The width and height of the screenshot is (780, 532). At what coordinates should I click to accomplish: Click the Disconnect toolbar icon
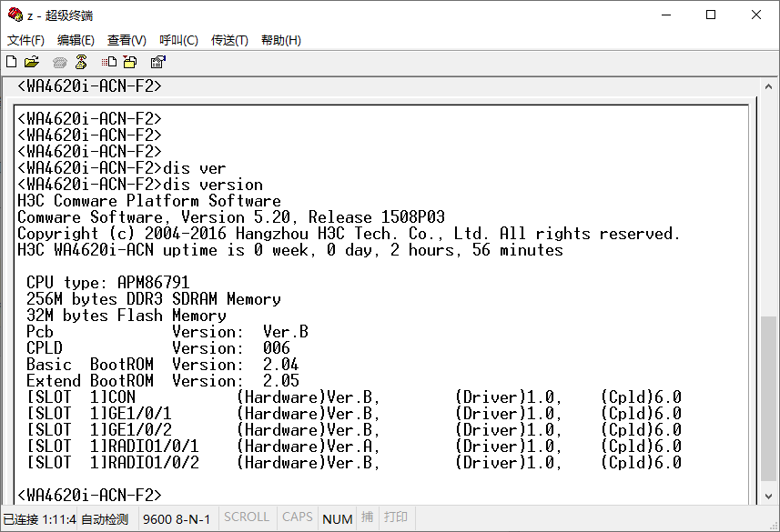coord(81,62)
